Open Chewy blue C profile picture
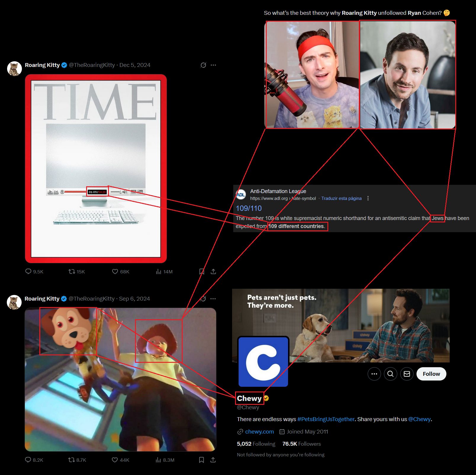Image resolution: width=476 pixels, height=475 pixels. [x=263, y=362]
